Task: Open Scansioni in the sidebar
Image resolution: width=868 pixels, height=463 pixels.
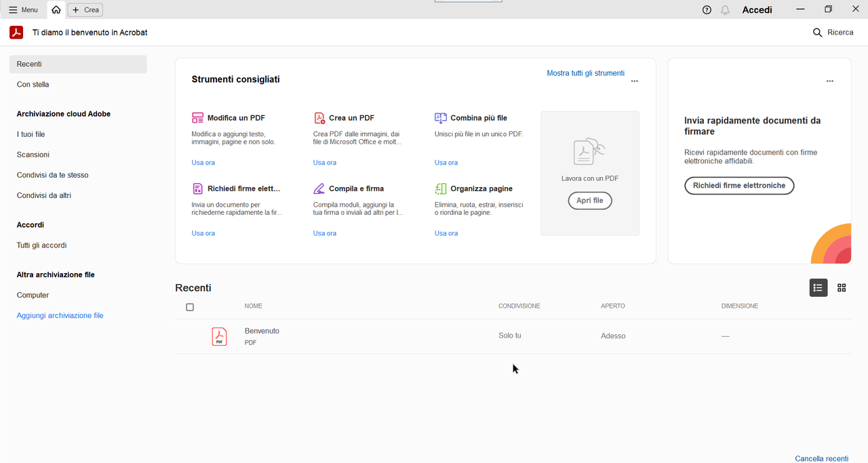Action: click(x=33, y=155)
